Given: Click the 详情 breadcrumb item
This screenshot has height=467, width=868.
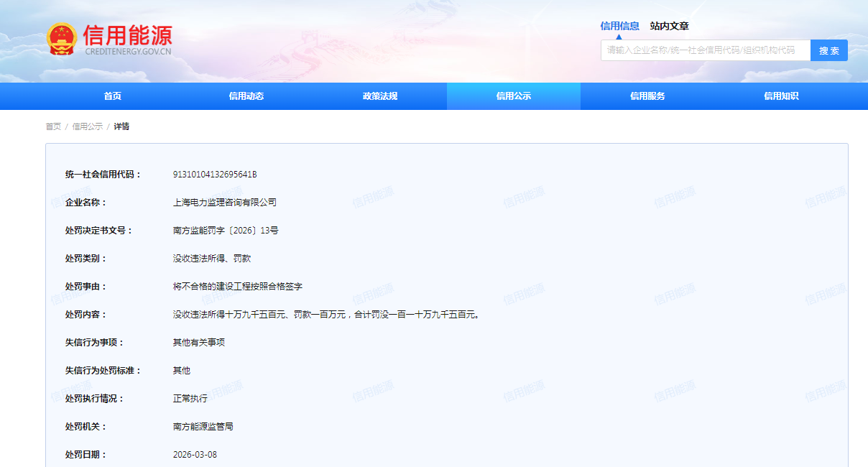Looking at the screenshot, I should pyautogui.click(x=121, y=126).
